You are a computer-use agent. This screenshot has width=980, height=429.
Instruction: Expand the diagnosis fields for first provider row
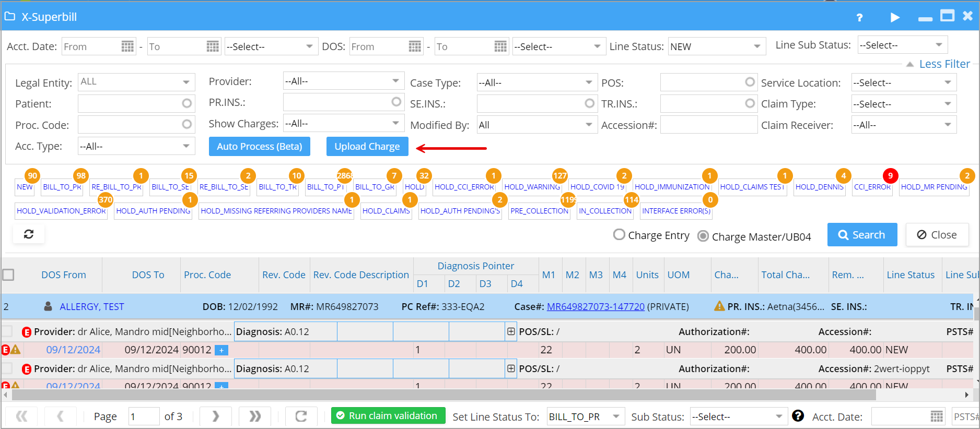[x=511, y=331]
